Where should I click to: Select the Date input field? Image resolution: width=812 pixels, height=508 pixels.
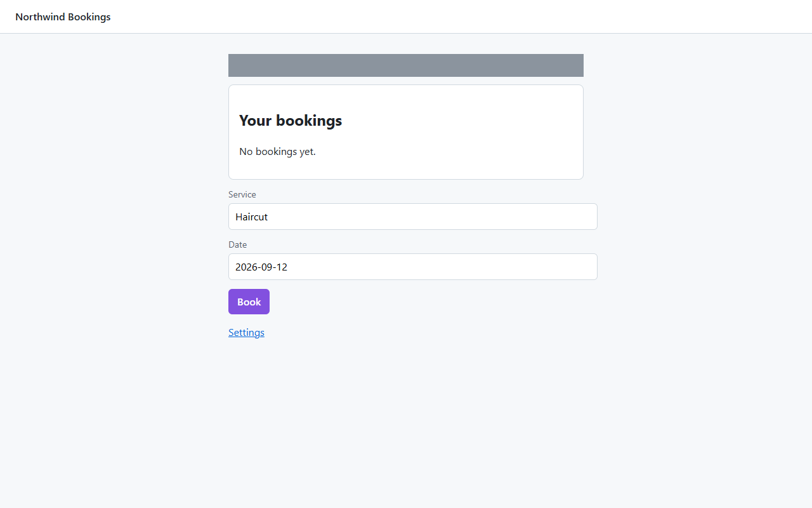tap(413, 267)
